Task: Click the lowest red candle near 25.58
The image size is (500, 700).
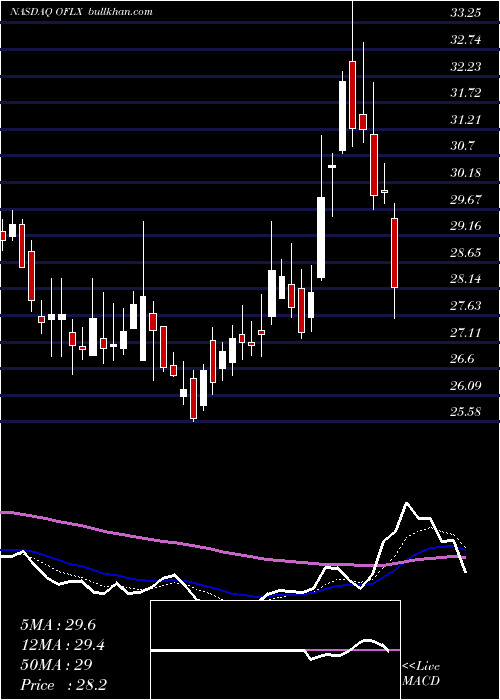Action: (193, 398)
